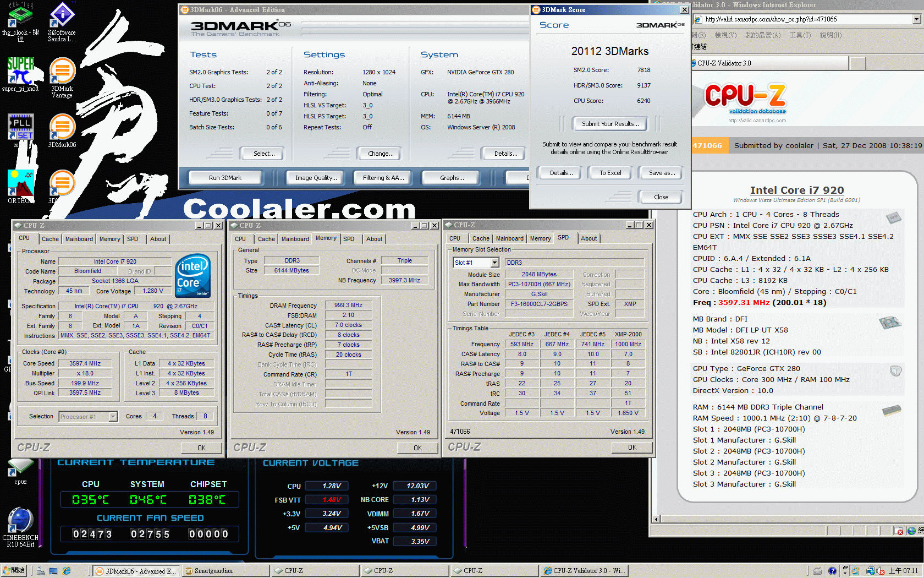The width and height of the screenshot is (924, 578).
Task: Open the IE address bar dropdown arrow
Action: pos(916,19)
